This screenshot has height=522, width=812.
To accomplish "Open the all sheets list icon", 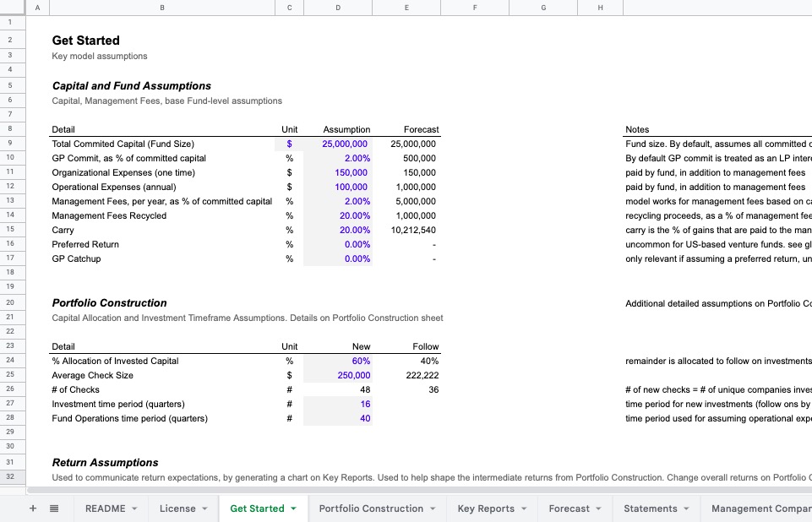I will 54,508.
